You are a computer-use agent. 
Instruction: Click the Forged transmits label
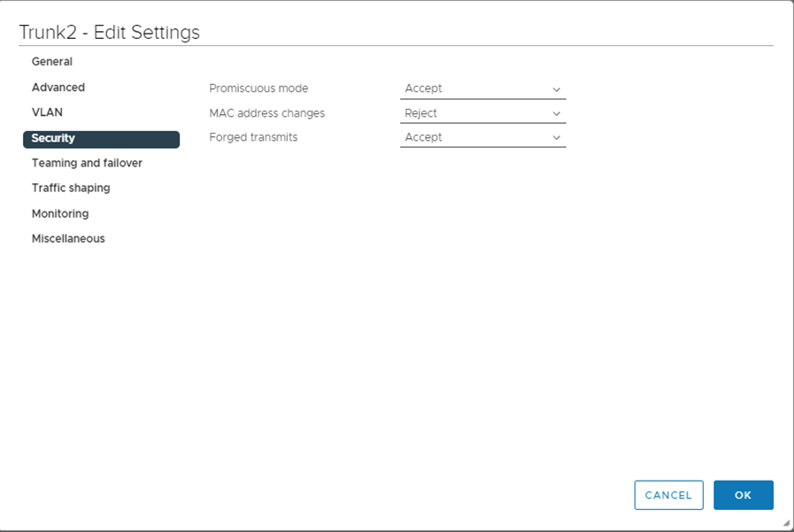coord(253,137)
